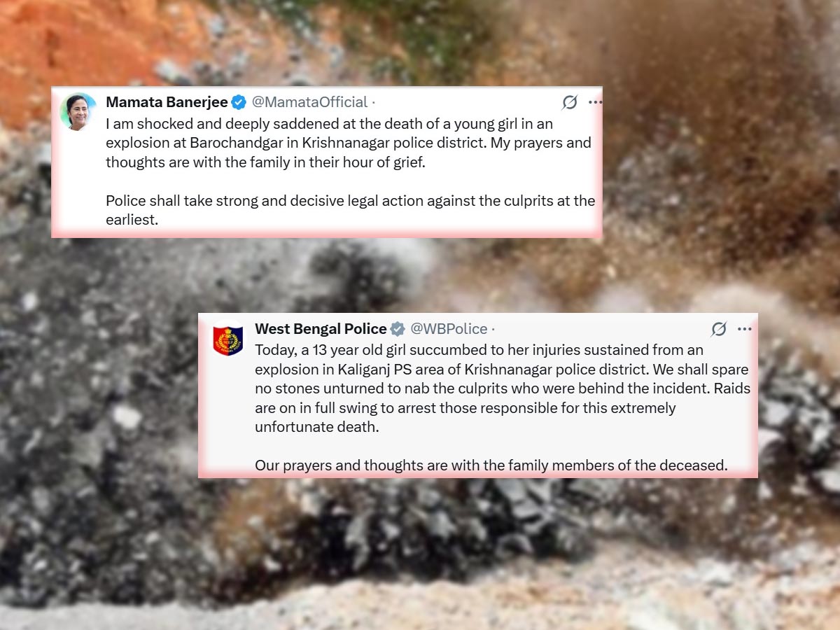Open the @MamataOfficial handle link
The height and width of the screenshot is (630, 840).
309,102
